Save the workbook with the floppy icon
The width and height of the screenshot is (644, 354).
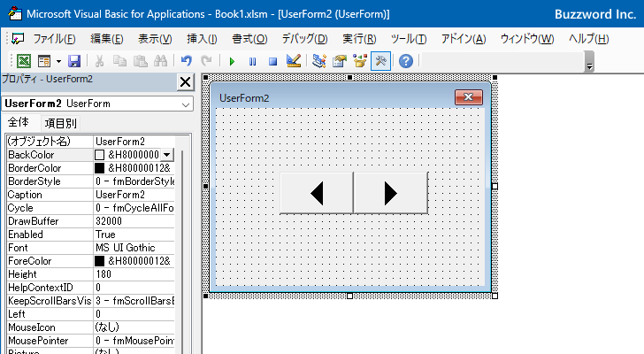74,62
